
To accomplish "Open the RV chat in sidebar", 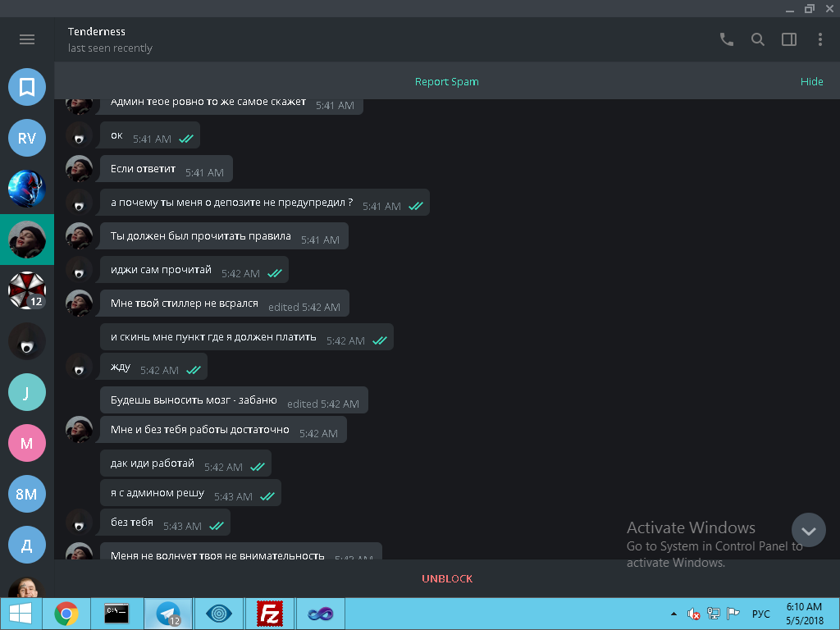I will tap(27, 138).
